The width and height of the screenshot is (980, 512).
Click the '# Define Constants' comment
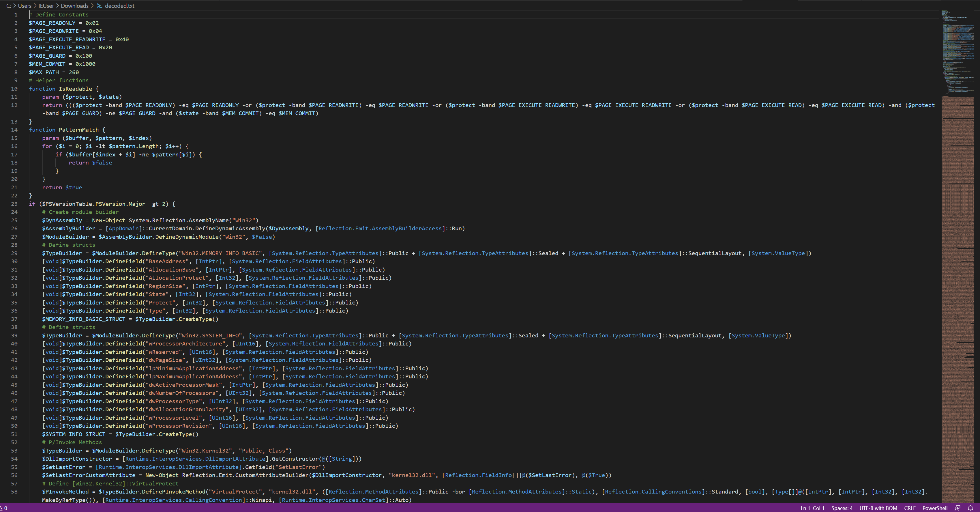coord(59,14)
